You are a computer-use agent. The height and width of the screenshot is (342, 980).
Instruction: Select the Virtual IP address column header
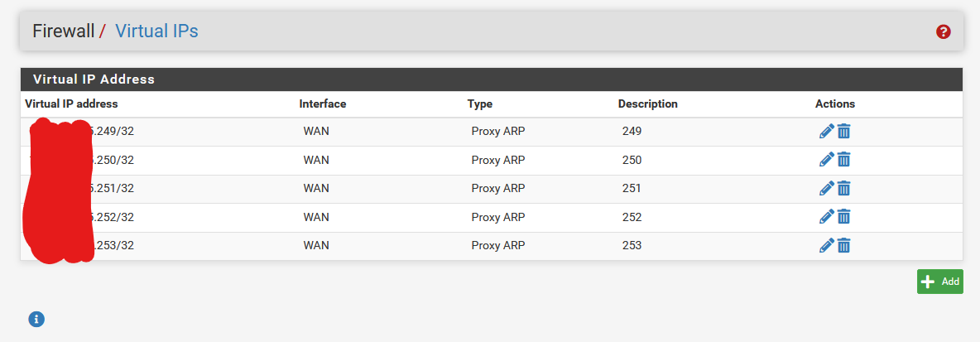(x=71, y=104)
